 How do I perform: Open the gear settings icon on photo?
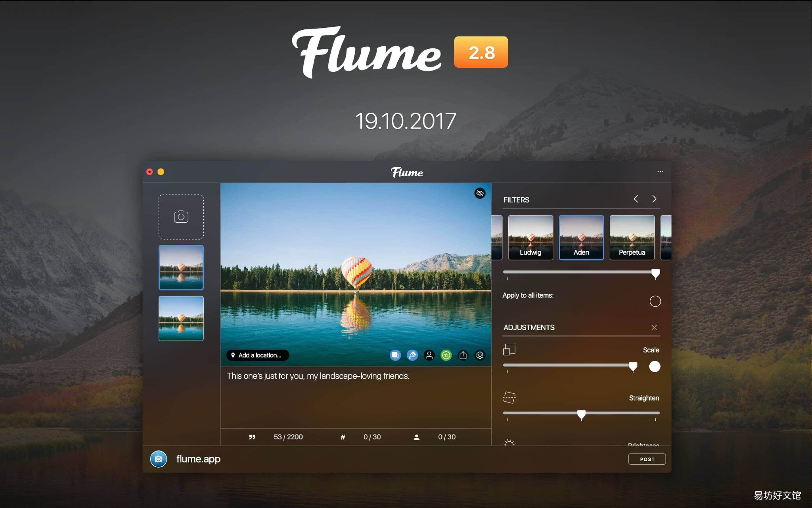480,355
